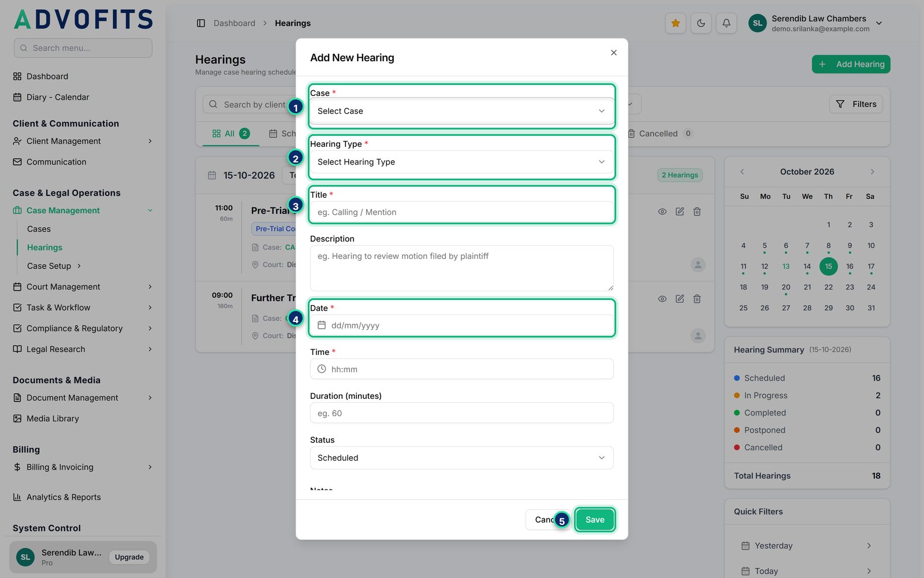Click the clock icon in Time field
The image size is (924, 578).
tap(322, 369)
